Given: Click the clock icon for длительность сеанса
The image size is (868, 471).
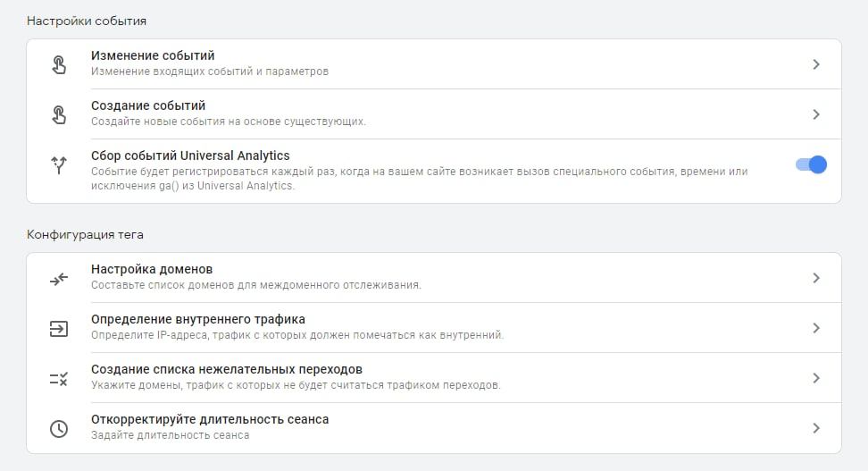Looking at the screenshot, I should click(x=58, y=429).
